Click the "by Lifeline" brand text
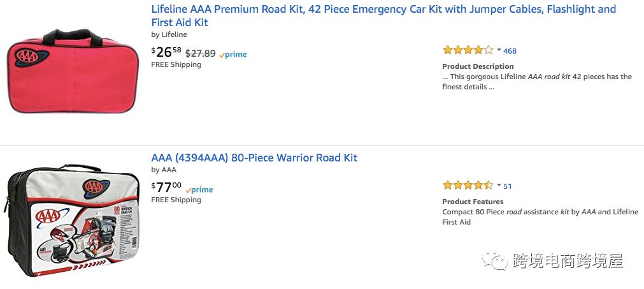Viewport: 644px width, 289px height. coord(169,34)
